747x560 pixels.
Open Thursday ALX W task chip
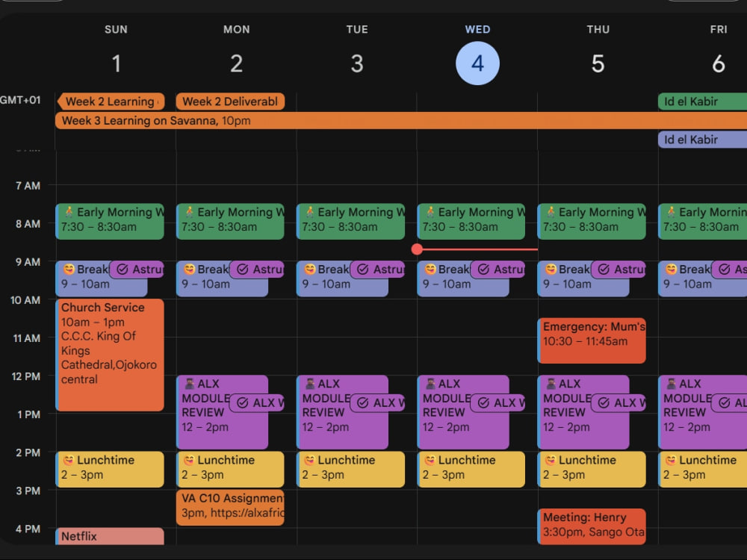(619, 403)
